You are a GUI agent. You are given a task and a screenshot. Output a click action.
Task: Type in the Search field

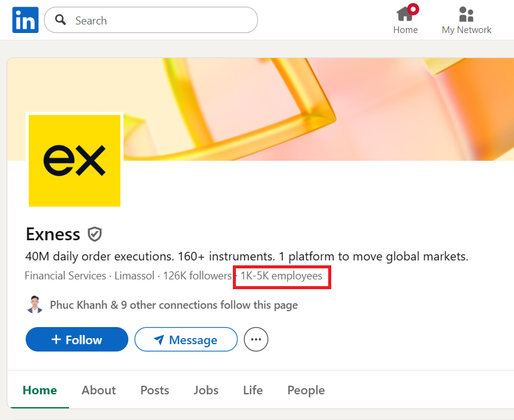click(x=159, y=20)
